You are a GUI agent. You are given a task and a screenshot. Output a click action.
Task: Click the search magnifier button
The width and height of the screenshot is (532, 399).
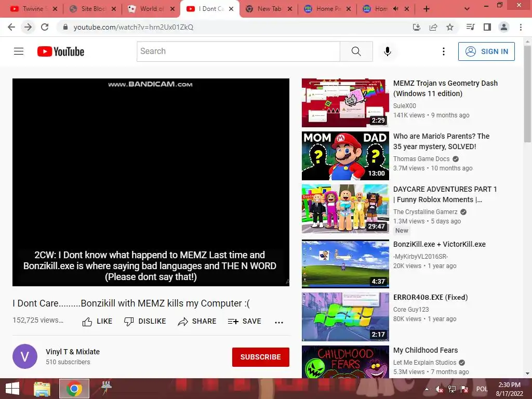pyautogui.click(x=356, y=51)
